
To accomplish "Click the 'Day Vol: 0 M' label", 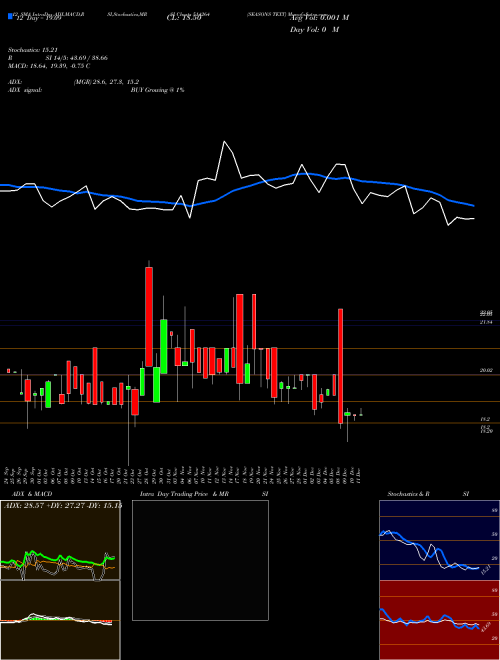I will pos(314,30).
